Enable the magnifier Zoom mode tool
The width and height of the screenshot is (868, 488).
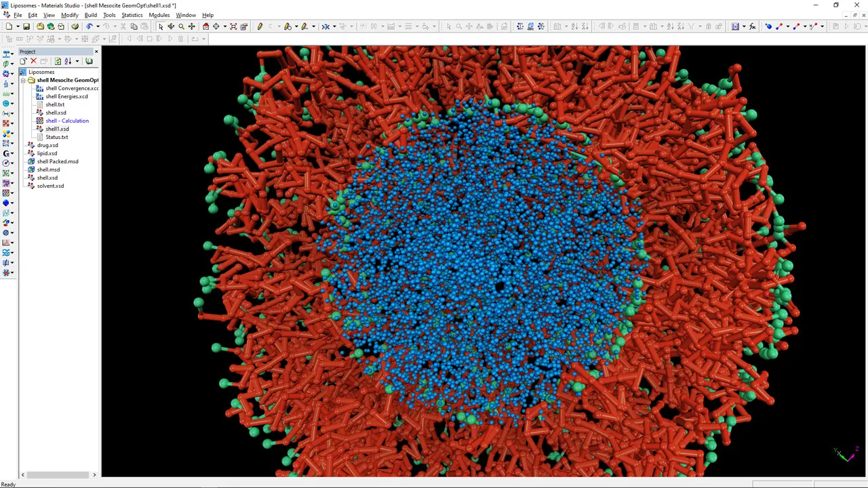(x=181, y=26)
